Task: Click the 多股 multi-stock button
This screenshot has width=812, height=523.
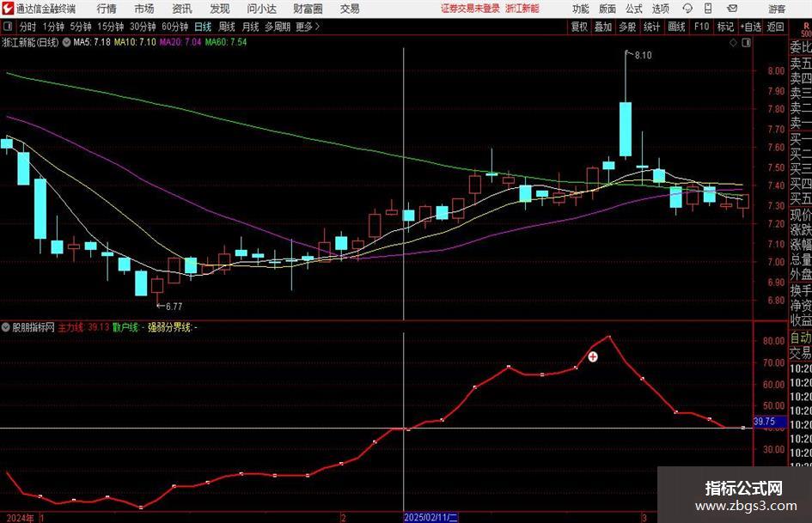Action: coord(627,27)
